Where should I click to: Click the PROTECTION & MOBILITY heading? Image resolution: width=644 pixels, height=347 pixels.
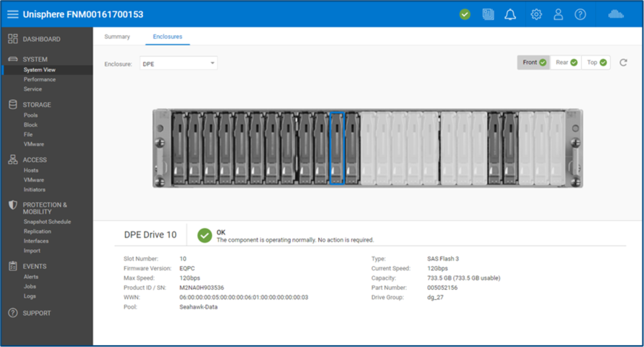point(45,208)
